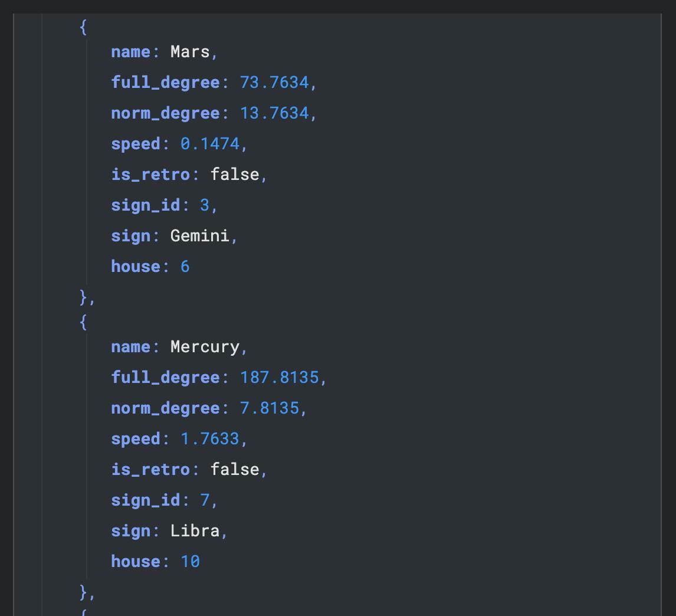Click Mercury's is_retro false value

coord(234,470)
